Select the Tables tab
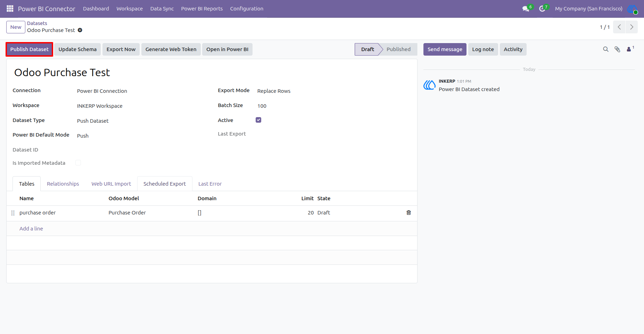Viewport: 644px width, 334px height. point(27,184)
